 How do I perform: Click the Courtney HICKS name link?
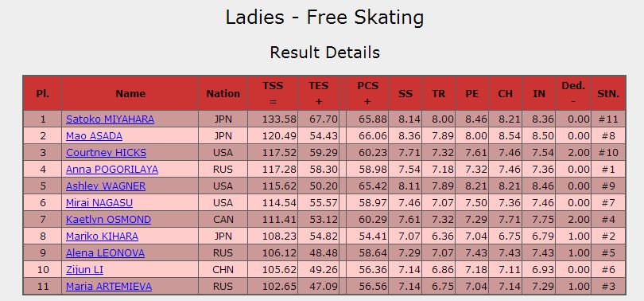click(106, 153)
